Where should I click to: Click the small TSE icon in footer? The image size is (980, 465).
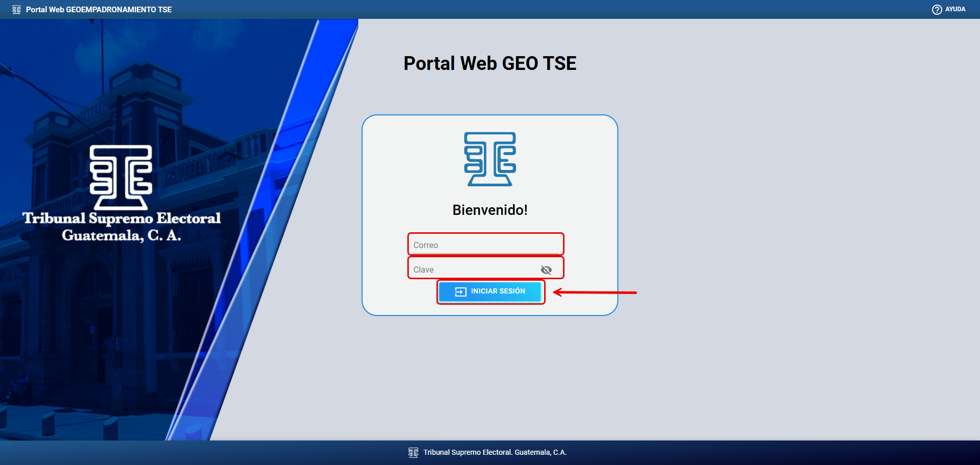pyautogui.click(x=413, y=452)
